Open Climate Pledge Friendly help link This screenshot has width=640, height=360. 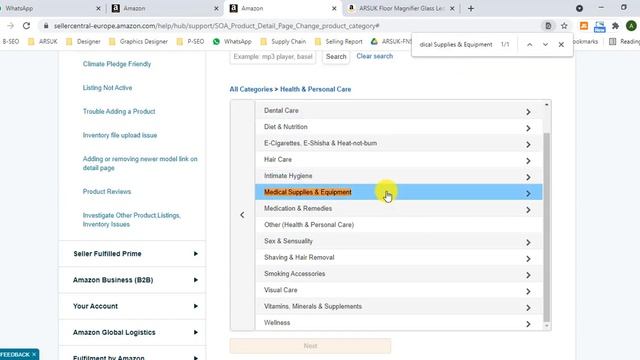tap(117, 64)
